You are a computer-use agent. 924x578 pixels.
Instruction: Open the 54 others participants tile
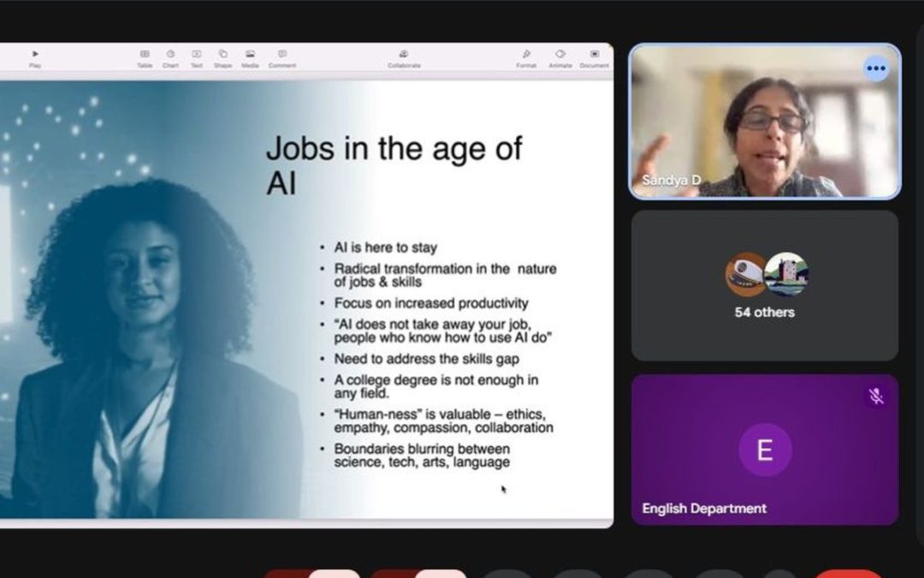click(764, 286)
